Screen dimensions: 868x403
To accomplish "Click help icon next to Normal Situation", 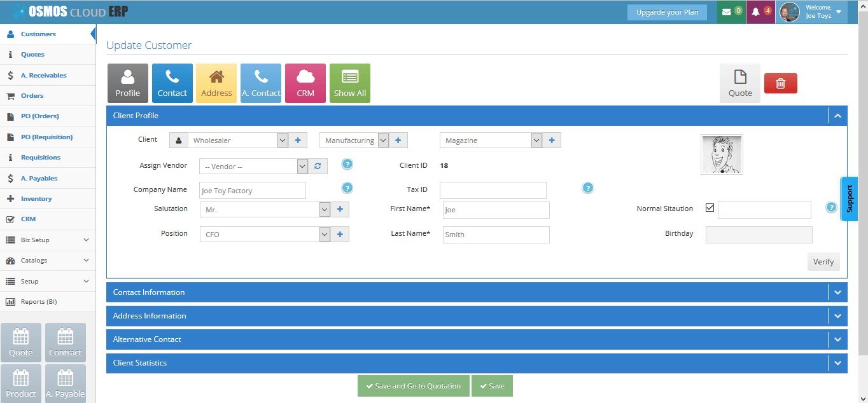I will (x=831, y=207).
